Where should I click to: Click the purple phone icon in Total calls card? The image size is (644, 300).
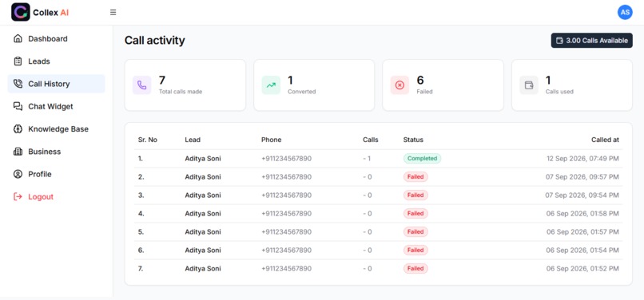[141, 85]
